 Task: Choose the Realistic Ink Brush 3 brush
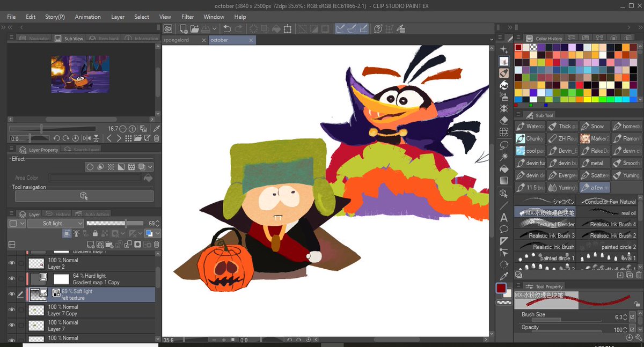tap(545, 235)
